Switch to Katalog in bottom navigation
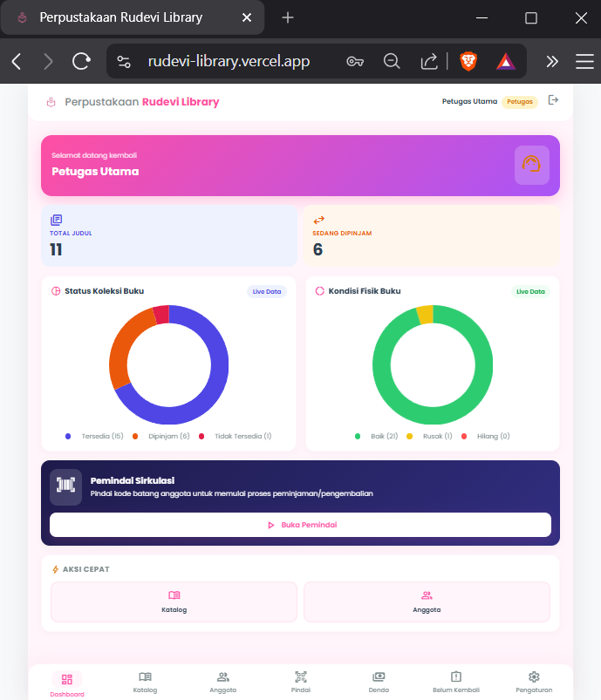Screen dimensions: 601x700 point(145,683)
